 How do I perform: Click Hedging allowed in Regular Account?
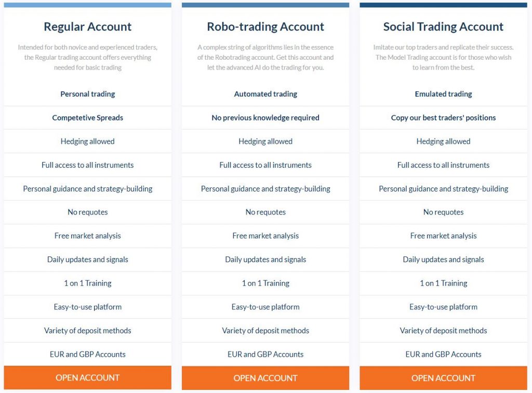click(87, 141)
